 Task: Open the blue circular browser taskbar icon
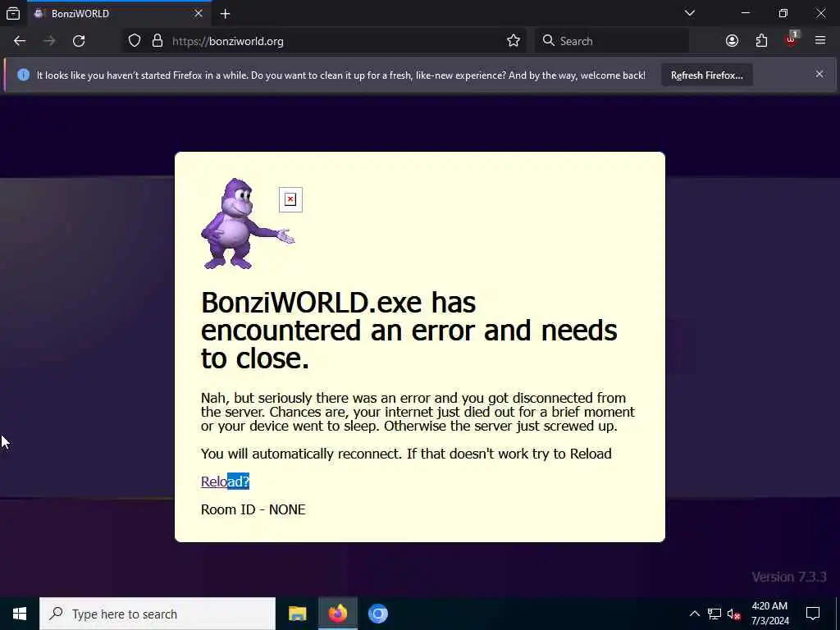click(377, 614)
